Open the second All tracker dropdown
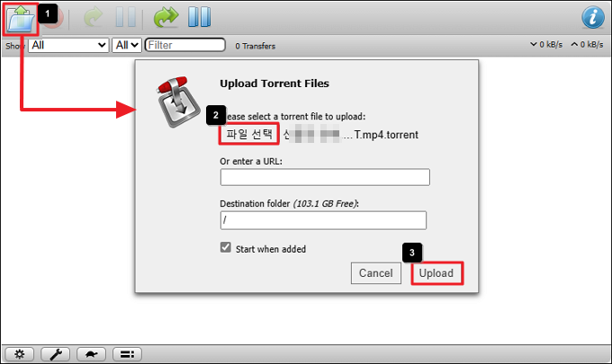612x364 pixels. point(127,45)
